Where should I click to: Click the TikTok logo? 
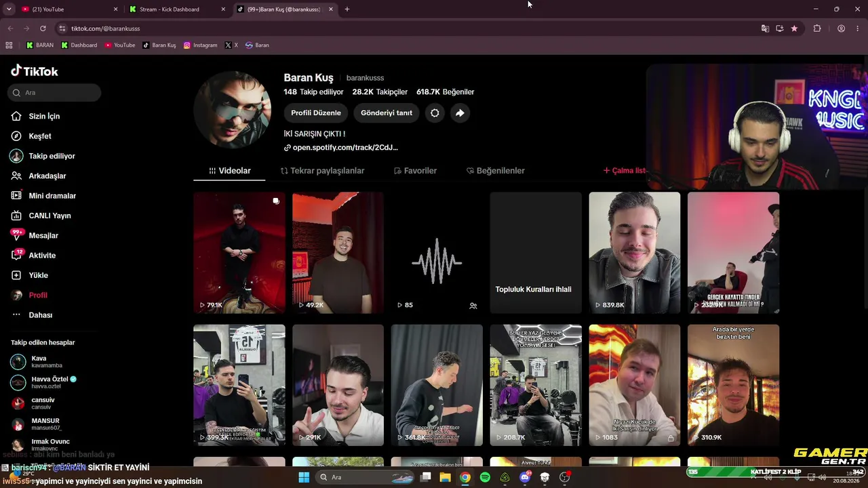(35, 71)
